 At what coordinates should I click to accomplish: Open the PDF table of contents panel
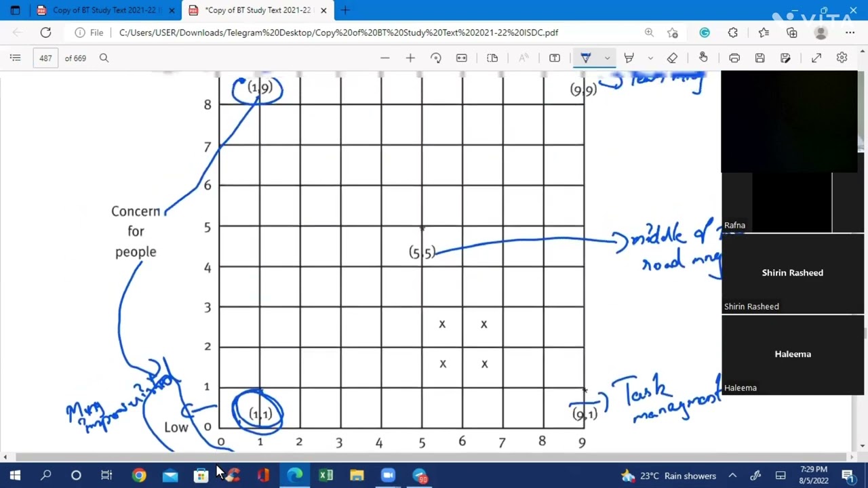15,58
